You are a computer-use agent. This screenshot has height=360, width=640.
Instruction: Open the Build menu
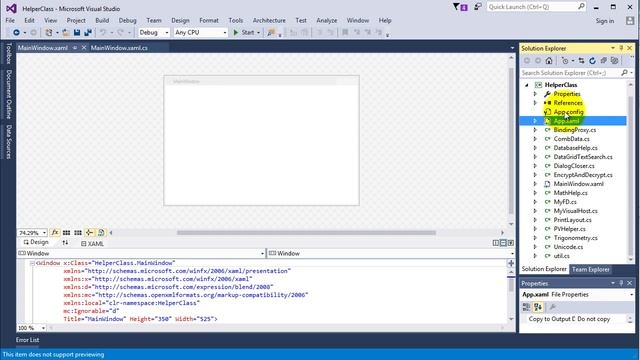(x=102, y=20)
